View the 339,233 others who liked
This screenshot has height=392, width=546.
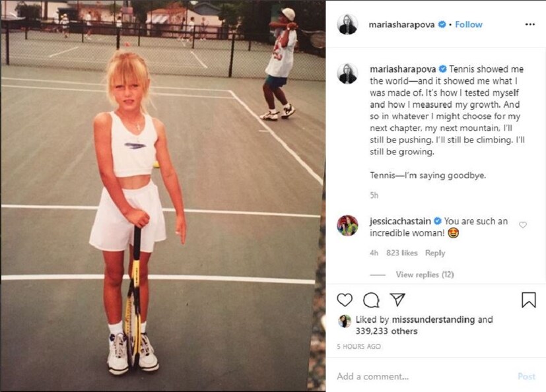(x=386, y=331)
